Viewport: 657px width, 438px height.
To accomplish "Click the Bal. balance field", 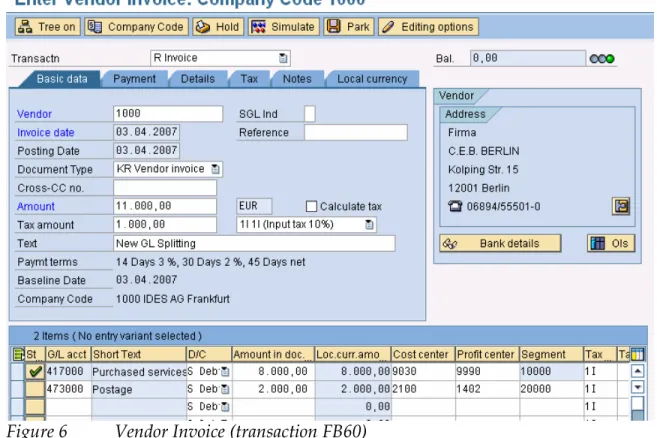I will coord(528,58).
